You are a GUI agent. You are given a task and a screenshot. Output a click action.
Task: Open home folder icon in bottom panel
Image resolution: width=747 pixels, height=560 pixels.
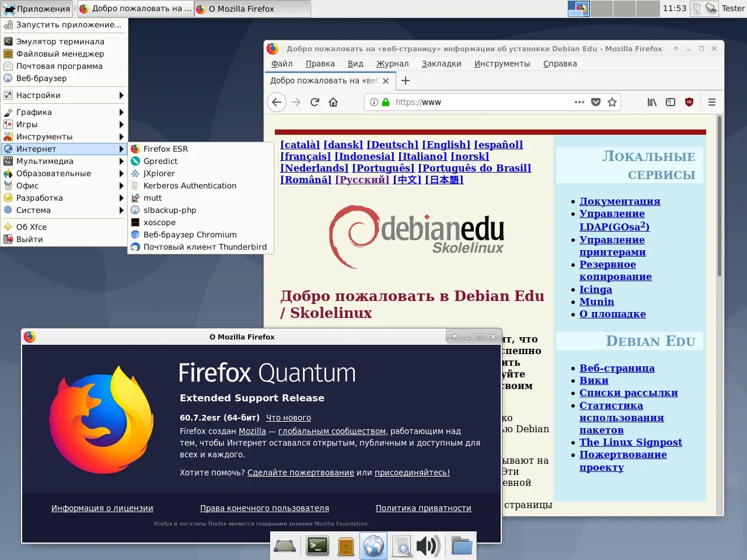pyautogui.click(x=462, y=546)
